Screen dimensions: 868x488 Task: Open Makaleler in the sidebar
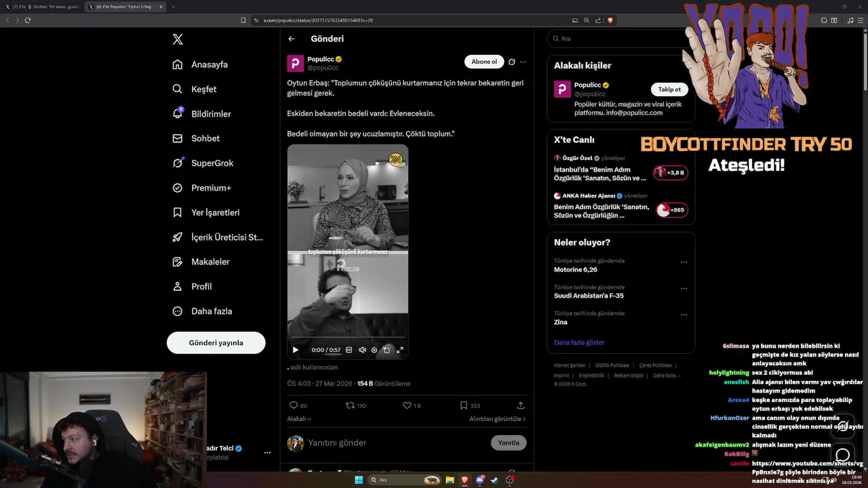[x=201, y=262]
